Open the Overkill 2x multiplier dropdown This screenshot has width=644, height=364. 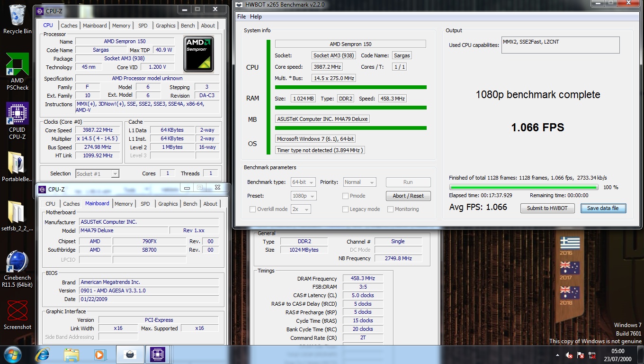click(x=301, y=209)
